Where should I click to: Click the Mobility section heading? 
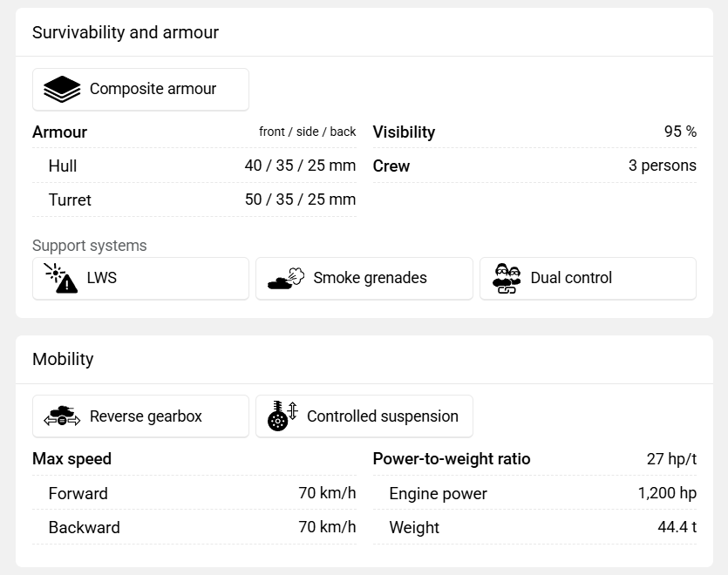(63, 359)
